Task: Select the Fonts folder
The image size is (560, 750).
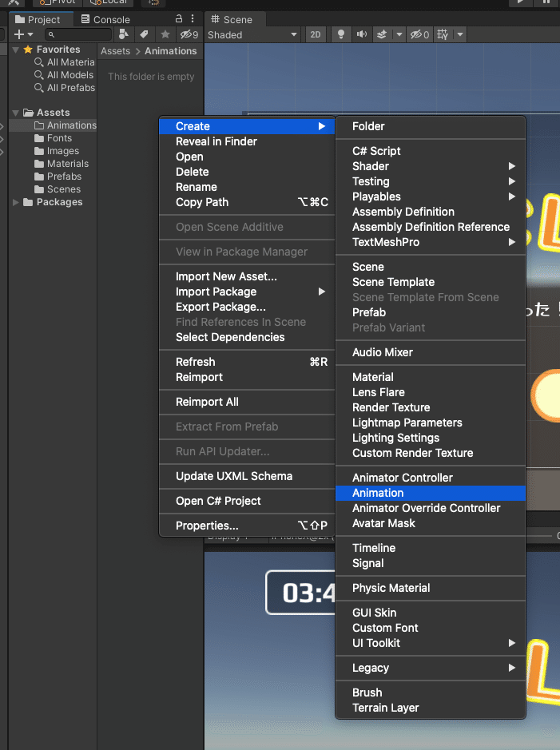Action: click(x=53, y=138)
